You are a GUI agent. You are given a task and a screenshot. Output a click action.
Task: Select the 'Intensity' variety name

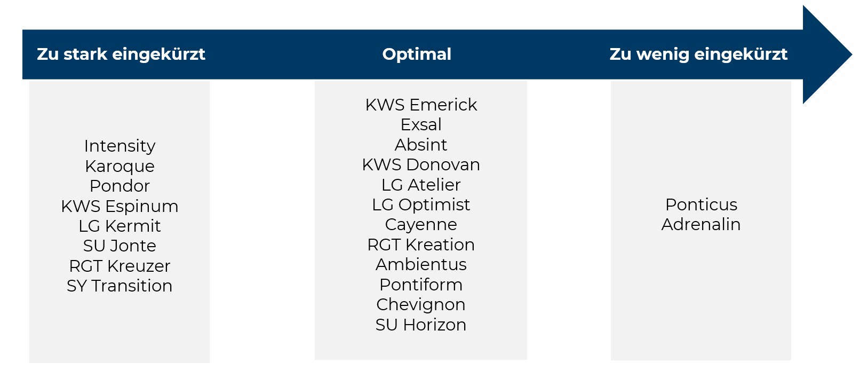pos(120,146)
